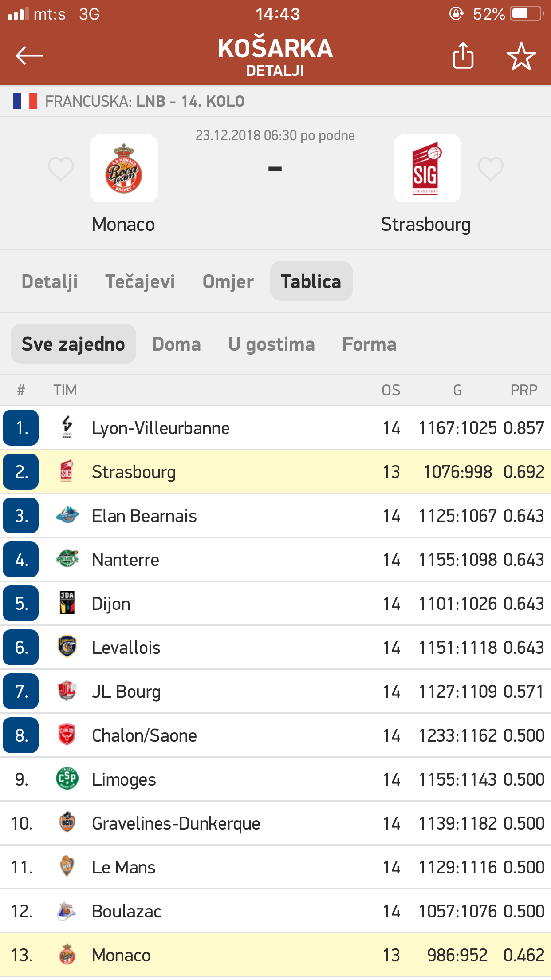Tap the SIG Strasbourg team logo

427,169
